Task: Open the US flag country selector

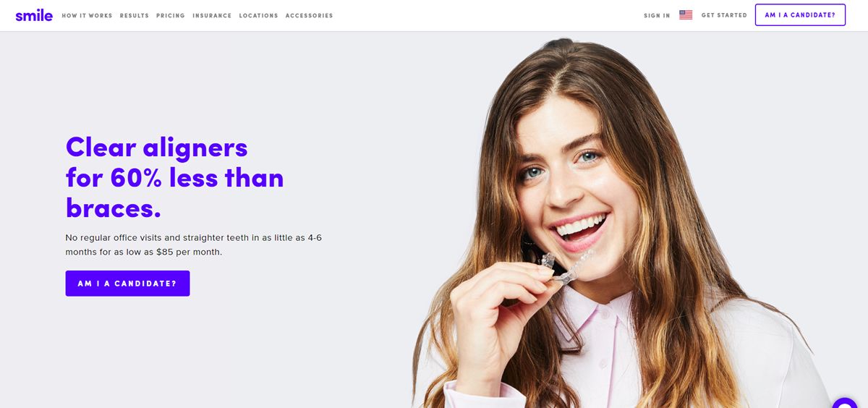Action: (x=686, y=15)
